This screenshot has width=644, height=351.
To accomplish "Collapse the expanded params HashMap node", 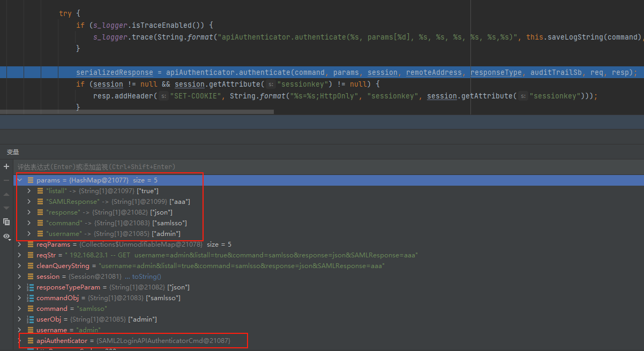I will (20, 180).
